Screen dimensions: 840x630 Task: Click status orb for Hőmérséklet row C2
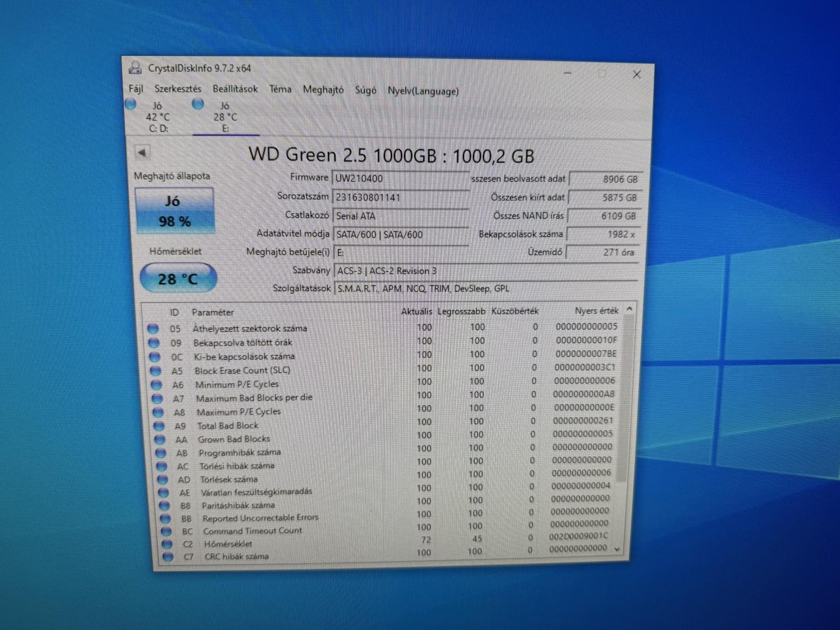167,544
